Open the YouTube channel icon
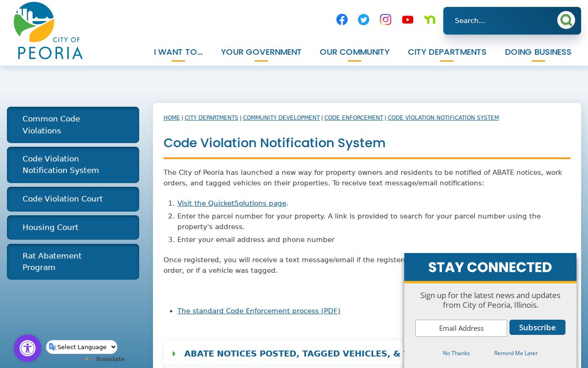The width and height of the screenshot is (588, 368). point(407,19)
